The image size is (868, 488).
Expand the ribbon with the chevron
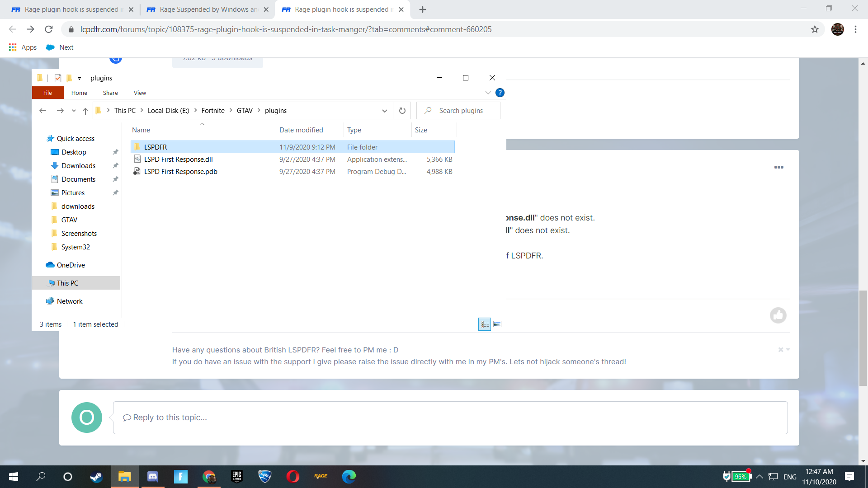(488, 93)
